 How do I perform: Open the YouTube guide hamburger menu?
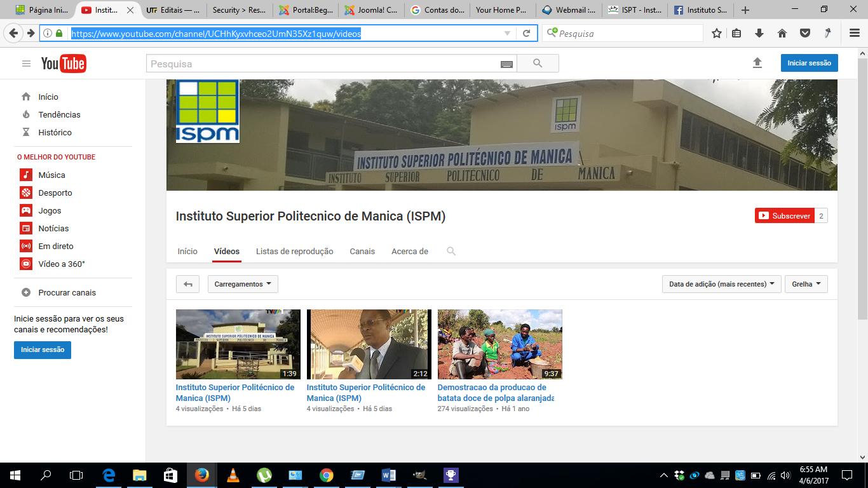tap(26, 64)
